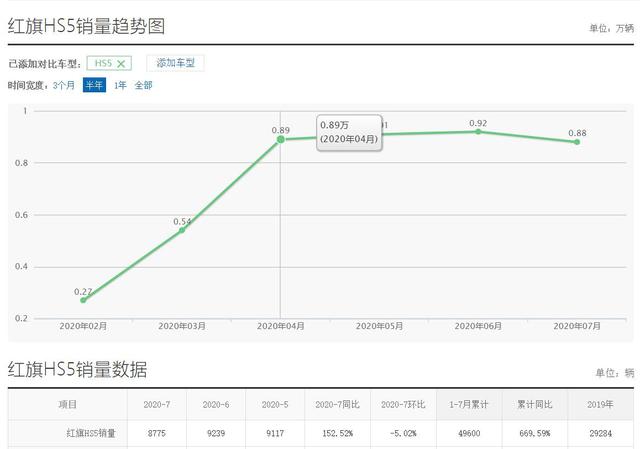Click the 29284 cell
The image size is (640, 449).
(600, 433)
